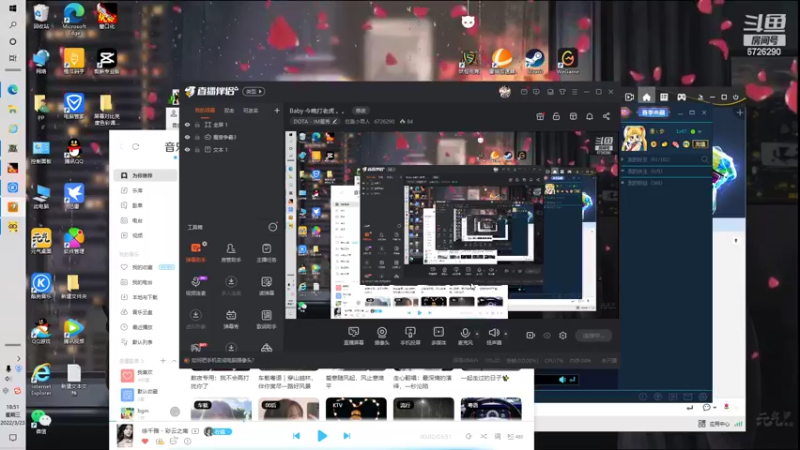Add a 多媒体 multimedia source
This screenshot has height=450, width=800.
tap(438, 336)
